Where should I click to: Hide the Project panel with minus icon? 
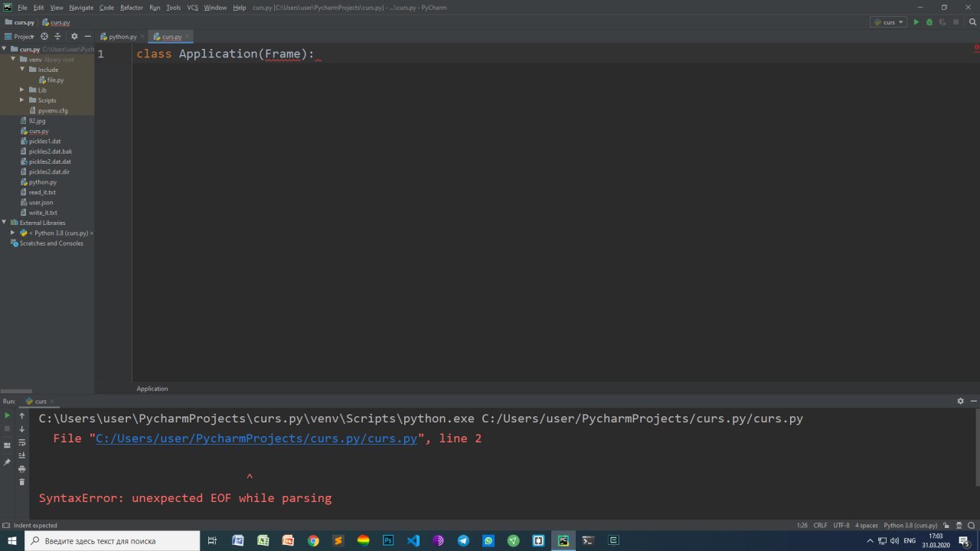coord(87,36)
